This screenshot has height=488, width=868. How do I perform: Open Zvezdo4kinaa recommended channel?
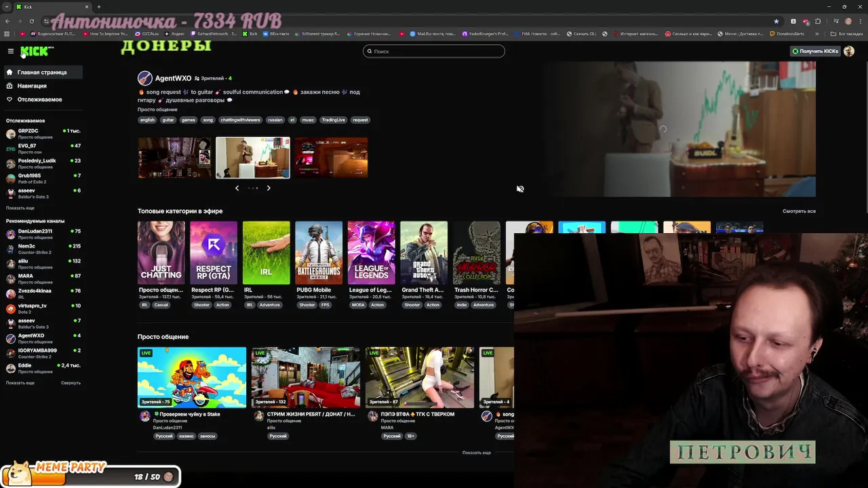coord(43,293)
